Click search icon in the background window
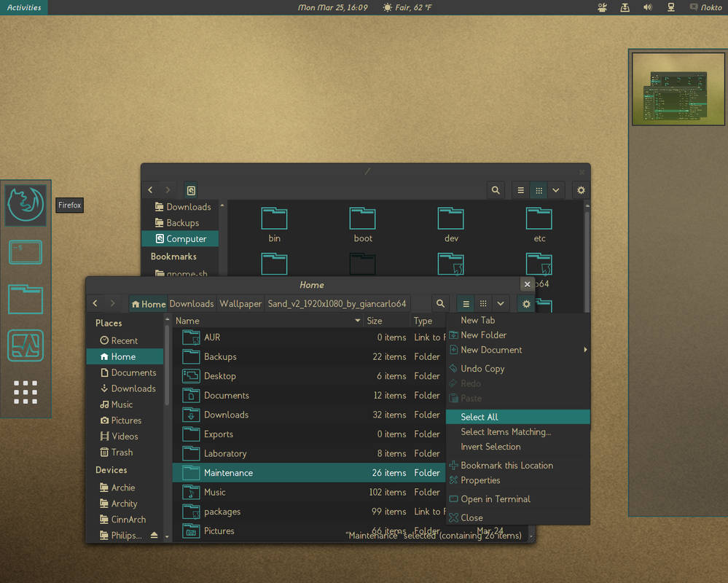Viewport: 728px width, 583px height. [496, 190]
